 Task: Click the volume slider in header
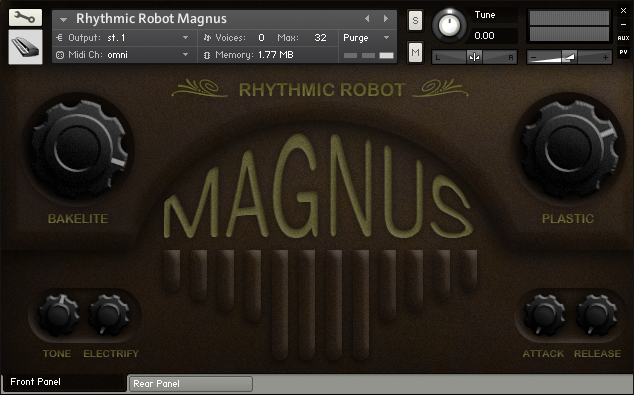pyautogui.click(x=569, y=57)
